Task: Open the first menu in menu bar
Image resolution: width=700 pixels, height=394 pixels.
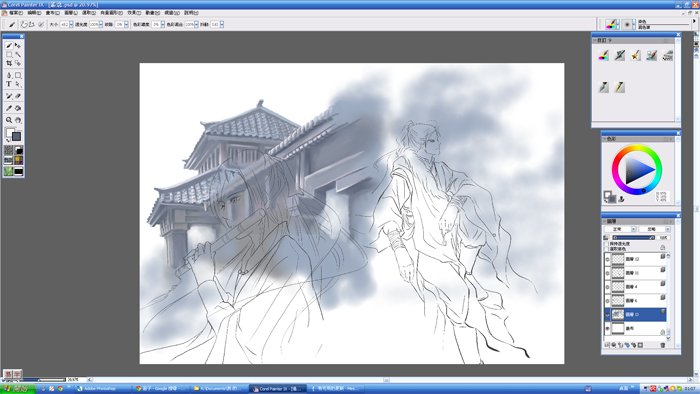Action: pyautogui.click(x=16, y=13)
